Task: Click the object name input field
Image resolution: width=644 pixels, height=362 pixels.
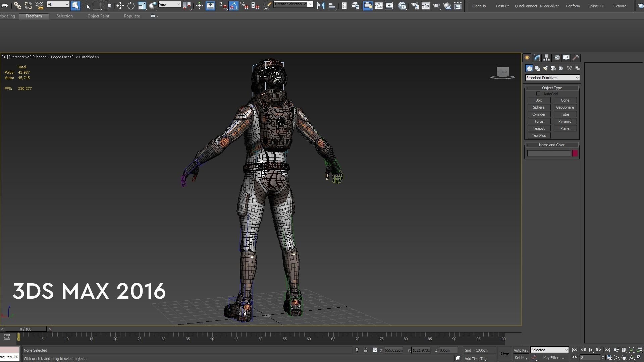Action: 549,153
